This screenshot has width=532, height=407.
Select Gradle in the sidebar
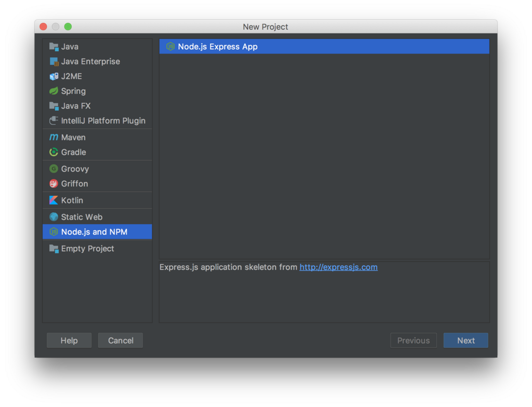click(97, 152)
